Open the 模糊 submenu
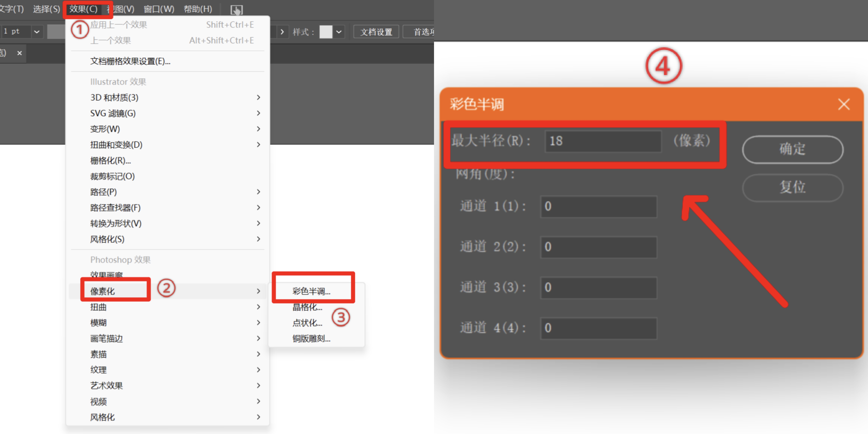Viewport: 868px width, 434px height. pyautogui.click(x=167, y=323)
